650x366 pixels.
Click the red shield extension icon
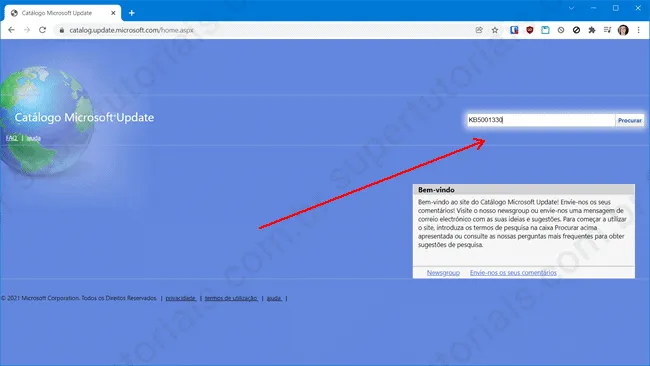(x=530, y=30)
